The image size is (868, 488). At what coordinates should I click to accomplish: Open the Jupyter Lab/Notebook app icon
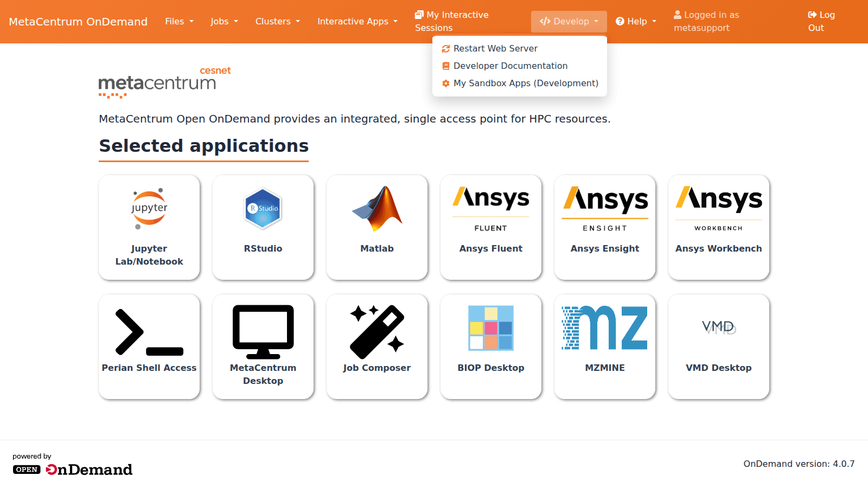click(x=149, y=209)
